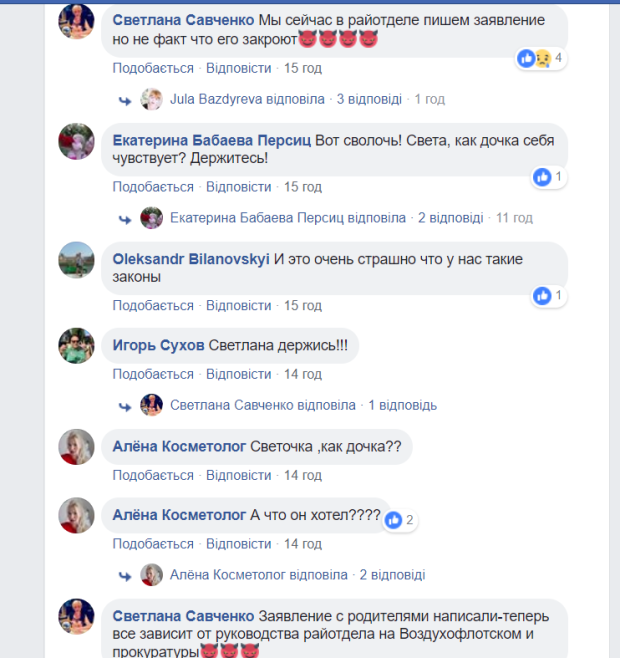The width and height of the screenshot is (620, 658).
Task: Open 15 год timestamp of first comment
Action: 303,68
